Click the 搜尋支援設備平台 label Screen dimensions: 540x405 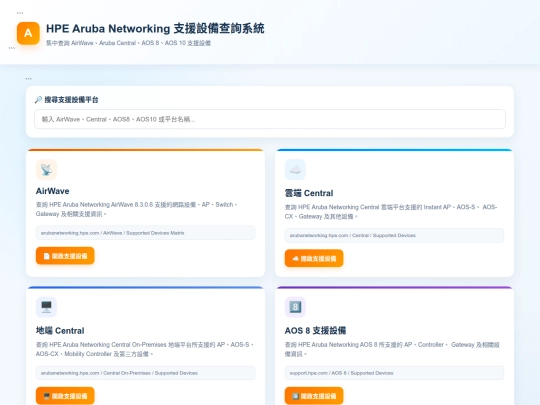[71, 100]
